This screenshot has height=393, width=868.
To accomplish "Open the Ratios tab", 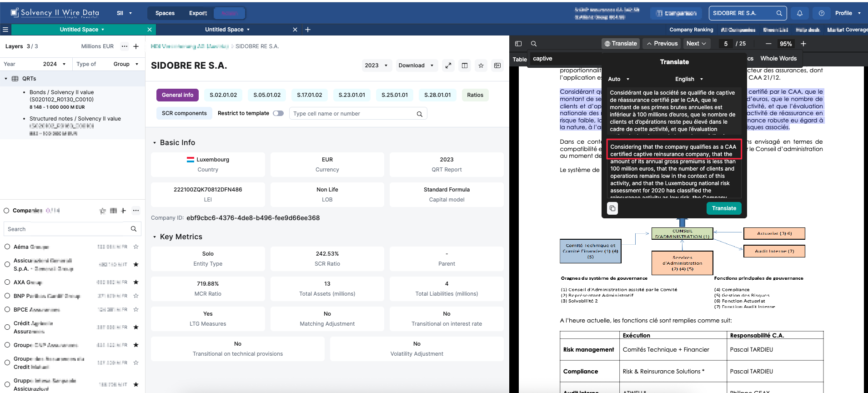I will pos(475,95).
